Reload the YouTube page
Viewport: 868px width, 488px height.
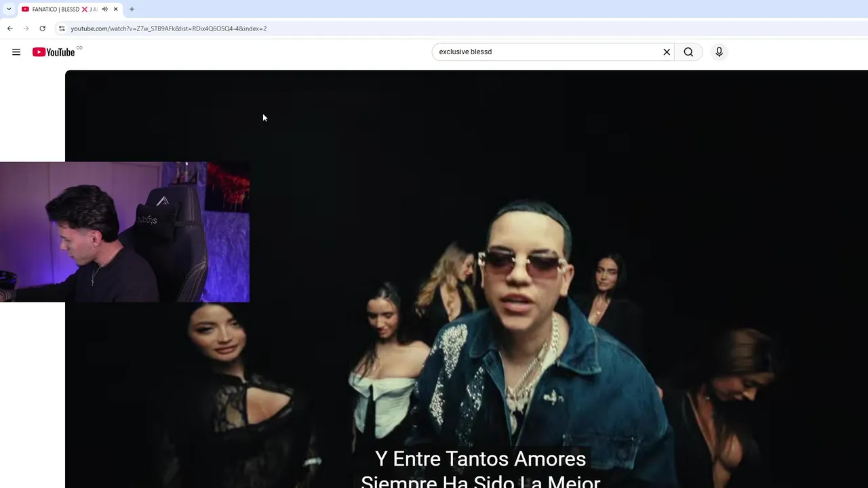(x=42, y=28)
